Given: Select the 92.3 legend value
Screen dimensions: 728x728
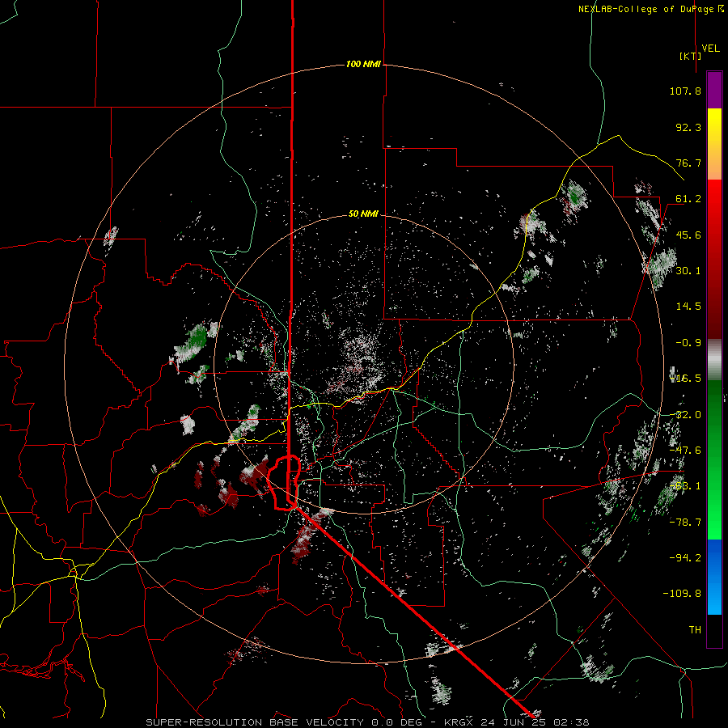Looking at the screenshot, I should click(688, 127).
